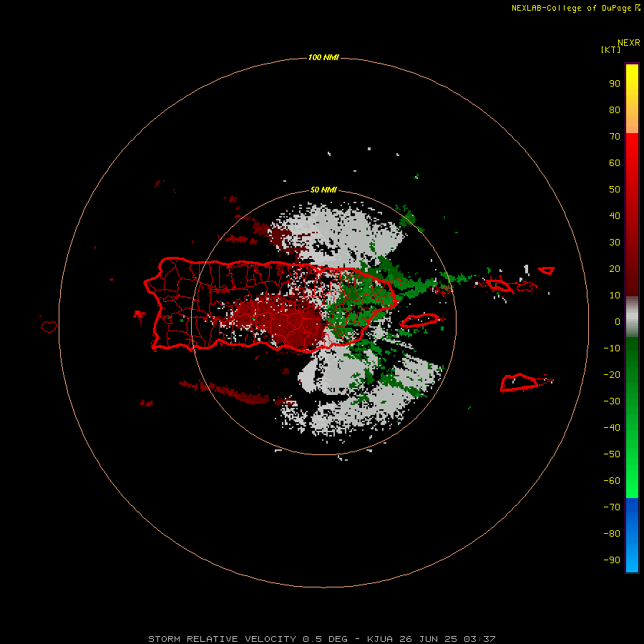Click the -10 value on velocity scale
This screenshot has height=644, width=644.
point(612,348)
